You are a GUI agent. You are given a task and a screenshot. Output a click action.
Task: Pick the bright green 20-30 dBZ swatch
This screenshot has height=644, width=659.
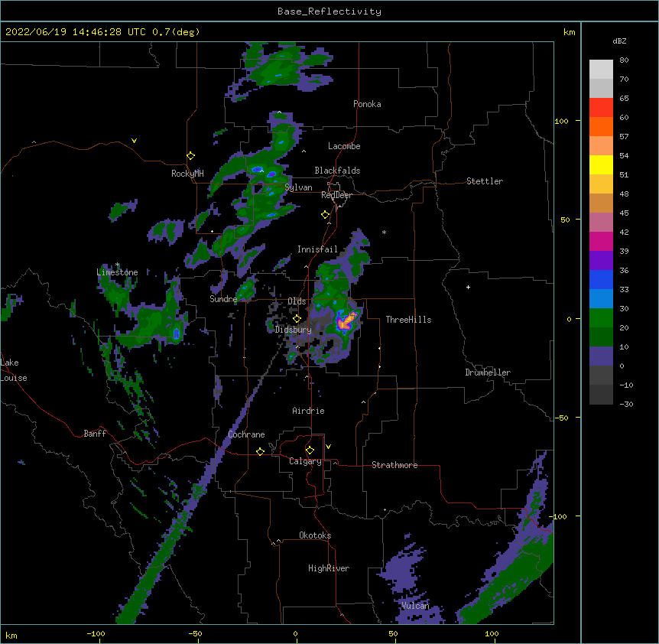coord(601,318)
